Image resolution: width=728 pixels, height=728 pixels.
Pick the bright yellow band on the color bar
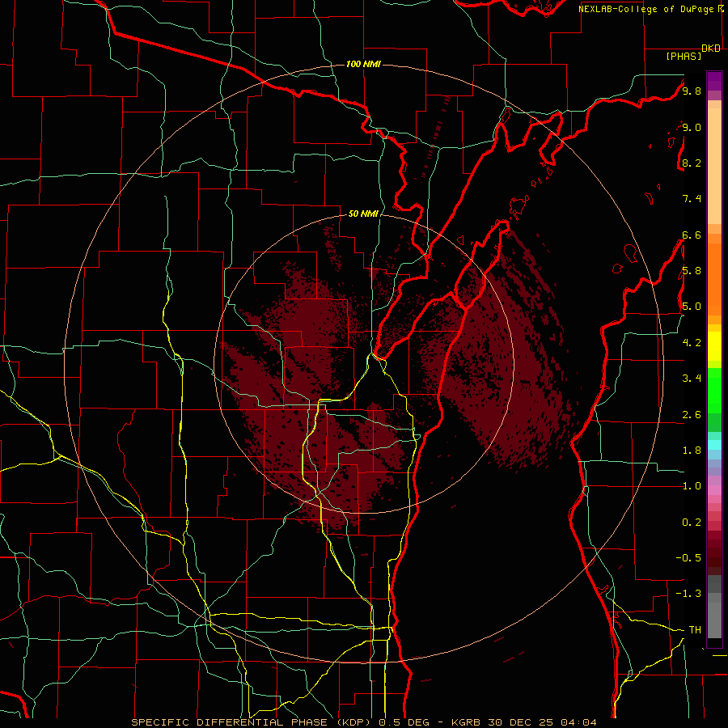pyautogui.click(x=714, y=346)
